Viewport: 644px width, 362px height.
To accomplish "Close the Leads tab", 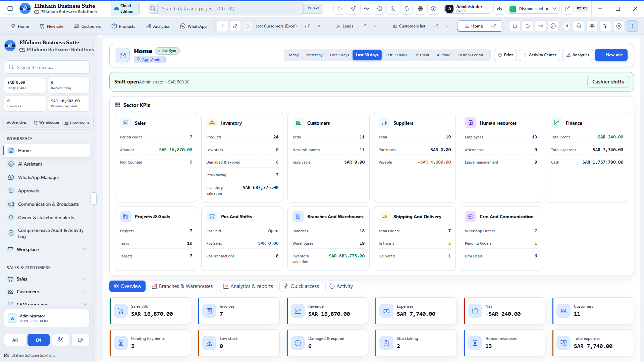I will click(x=375, y=26).
